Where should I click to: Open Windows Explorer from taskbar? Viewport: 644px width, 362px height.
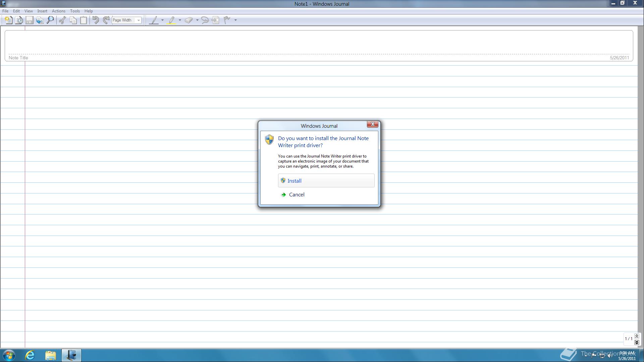[x=51, y=355]
